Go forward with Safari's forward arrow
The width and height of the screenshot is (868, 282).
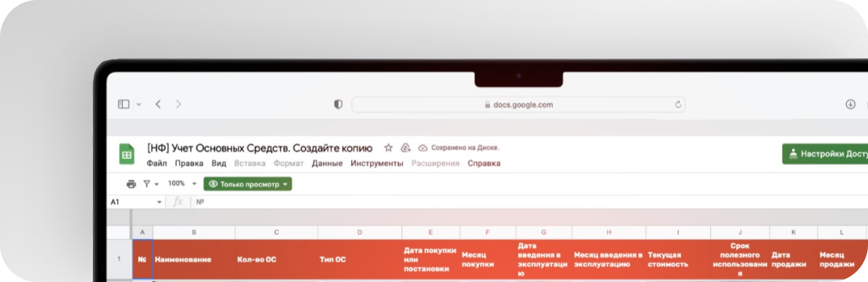tap(178, 104)
